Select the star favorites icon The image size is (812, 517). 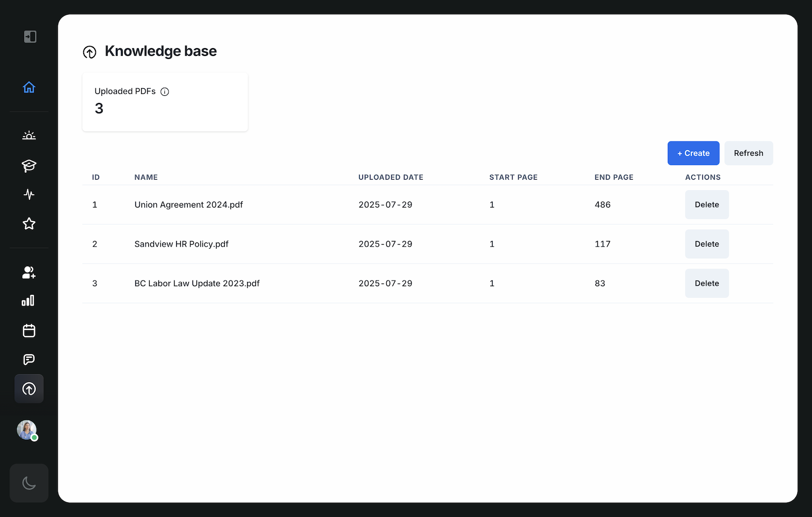pos(29,223)
